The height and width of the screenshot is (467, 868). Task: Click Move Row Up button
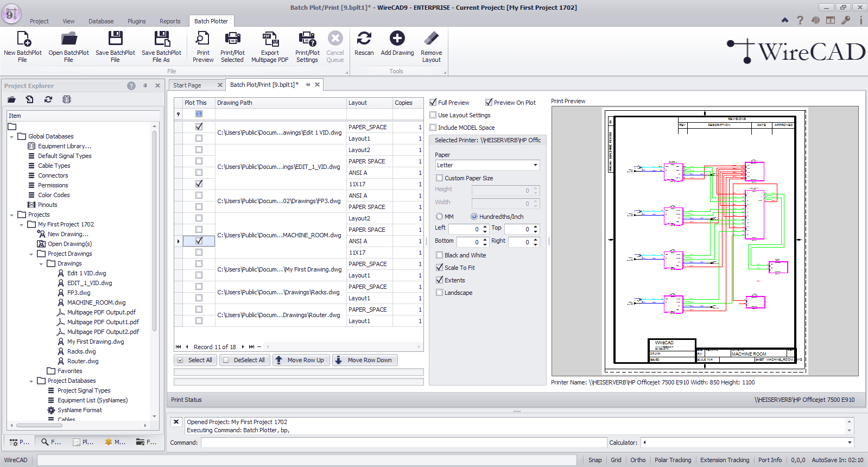coord(301,360)
